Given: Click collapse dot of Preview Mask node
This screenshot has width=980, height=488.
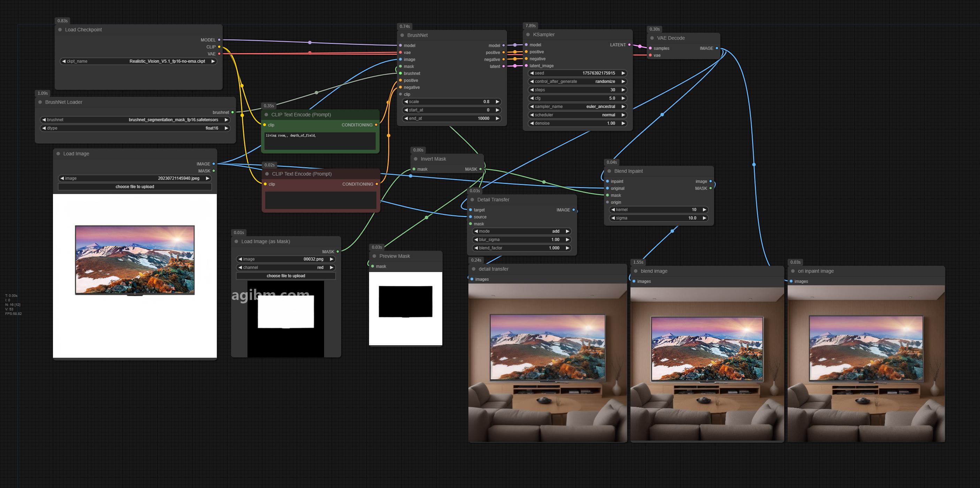Looking at the screenshot, I should (374, 256).
